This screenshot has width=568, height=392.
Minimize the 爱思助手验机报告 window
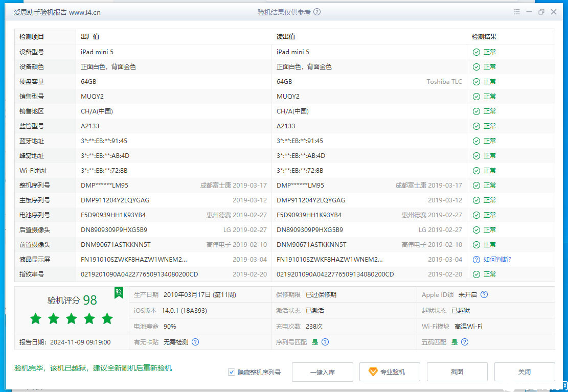point(529,12)
